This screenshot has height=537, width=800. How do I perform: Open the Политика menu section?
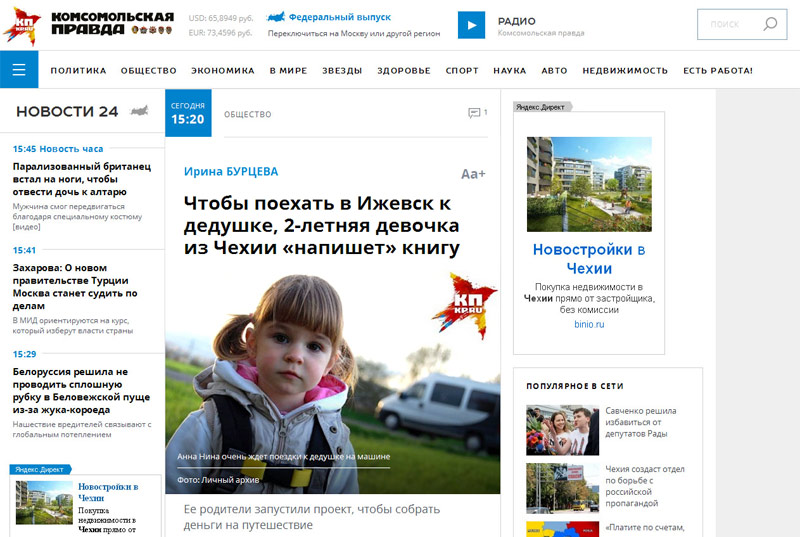pos(78,70)
